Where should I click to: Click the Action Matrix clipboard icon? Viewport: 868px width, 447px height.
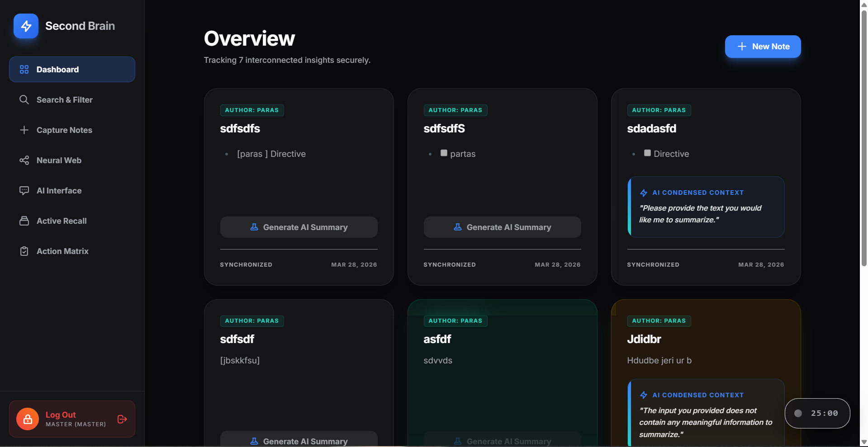pos(24,251)
